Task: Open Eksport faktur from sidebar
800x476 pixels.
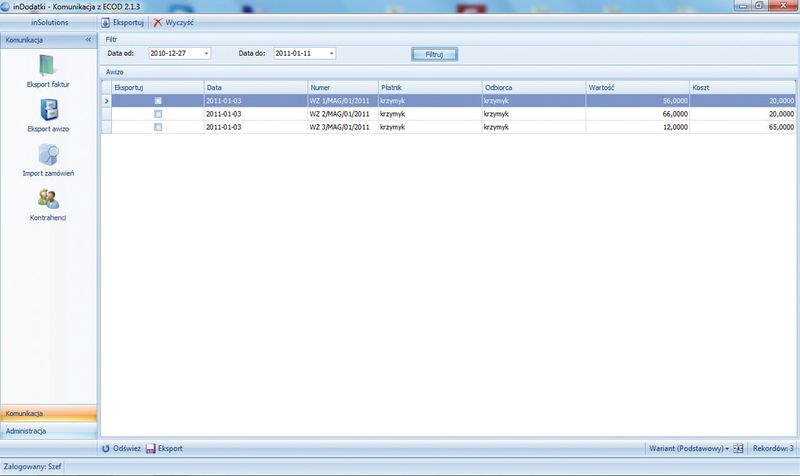Action: click(48, 71)
